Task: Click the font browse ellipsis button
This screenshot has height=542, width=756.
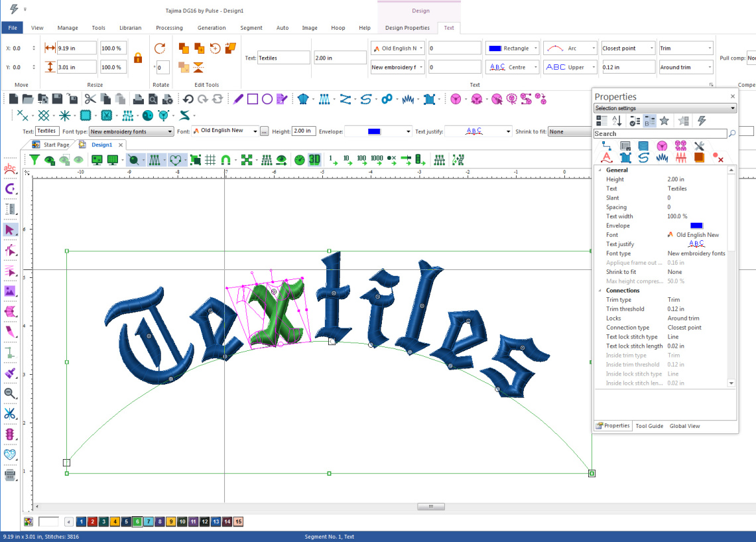Action: (x=264, y=131)
